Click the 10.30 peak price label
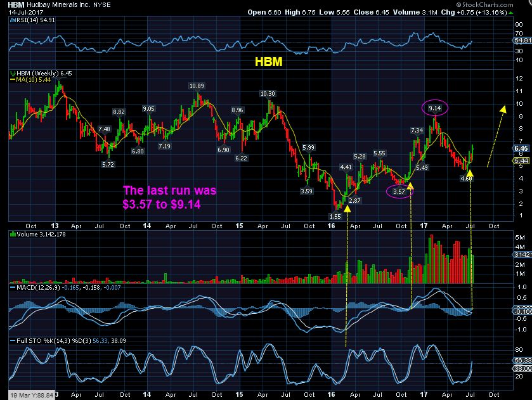 268,94
